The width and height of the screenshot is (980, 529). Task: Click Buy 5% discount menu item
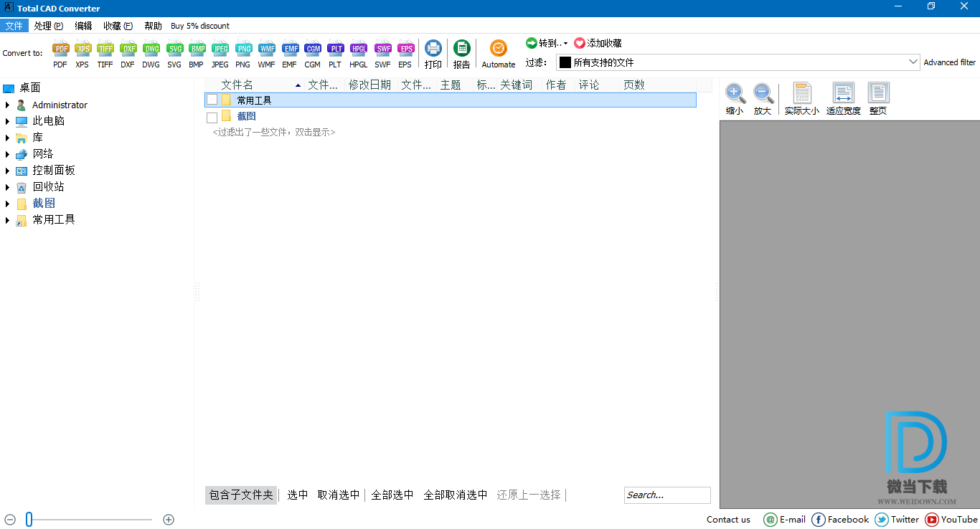pyautogui.click(x=200, y=26)
